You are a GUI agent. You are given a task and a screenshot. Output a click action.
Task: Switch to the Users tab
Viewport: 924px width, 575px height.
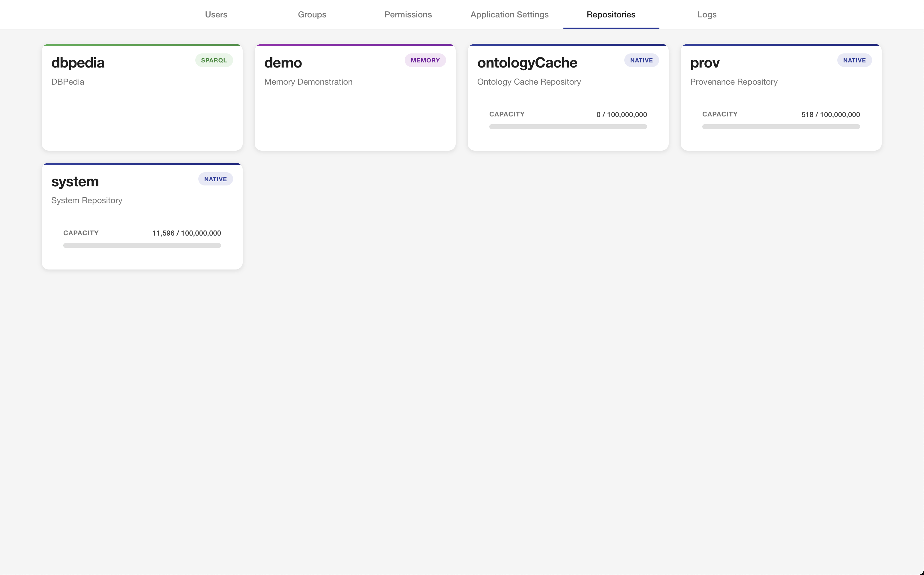216,14
